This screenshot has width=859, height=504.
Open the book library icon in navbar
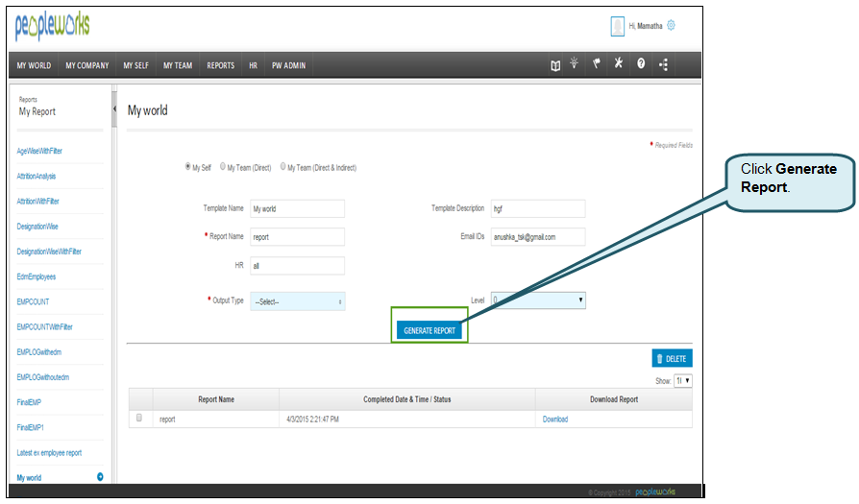click(555, 65)
